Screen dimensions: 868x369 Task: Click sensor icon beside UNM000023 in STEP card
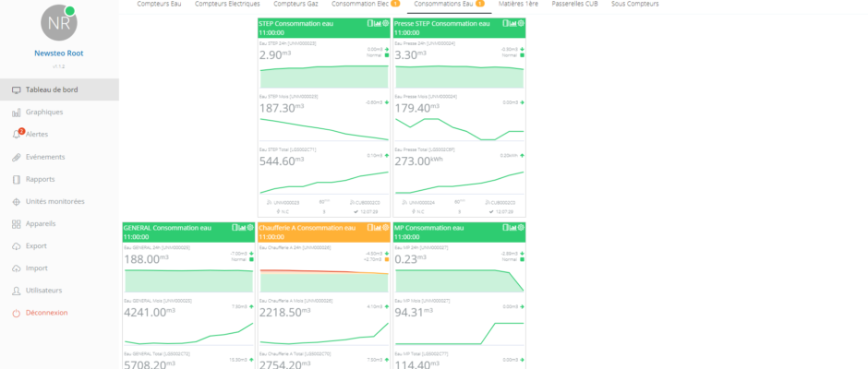269,202
